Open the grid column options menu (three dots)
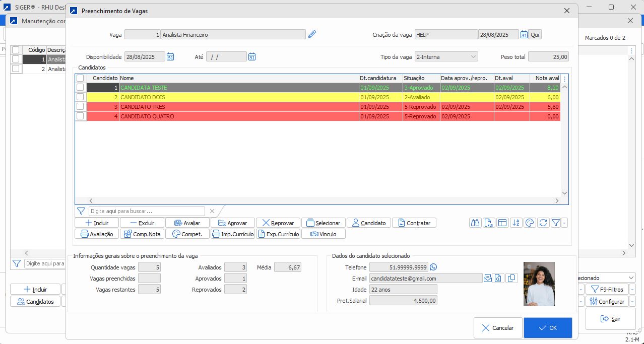The width and height of the screenshot is (644, 344). click(564, 79)
